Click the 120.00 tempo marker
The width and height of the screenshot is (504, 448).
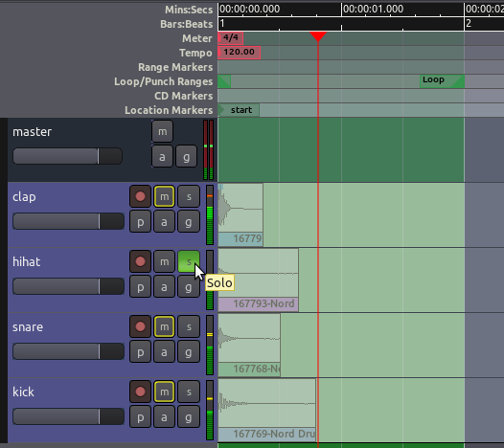tap(240, 53)
